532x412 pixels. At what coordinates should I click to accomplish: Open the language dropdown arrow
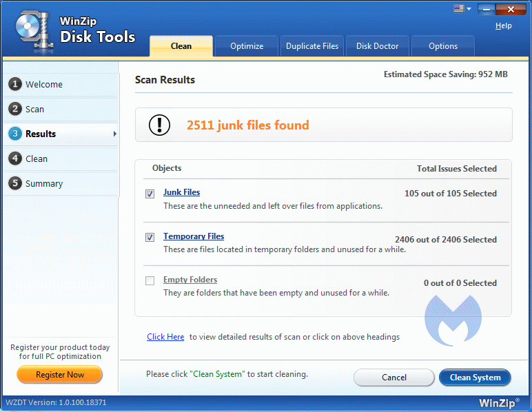[x=469, y=9]
